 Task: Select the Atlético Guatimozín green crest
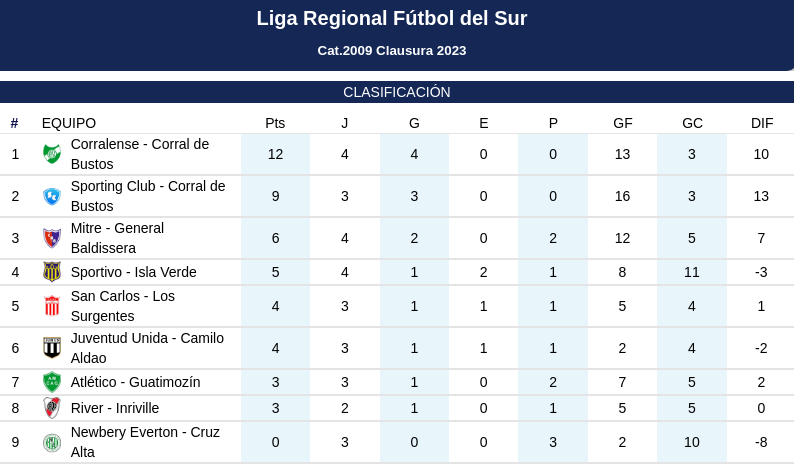(x=52, y=382)
